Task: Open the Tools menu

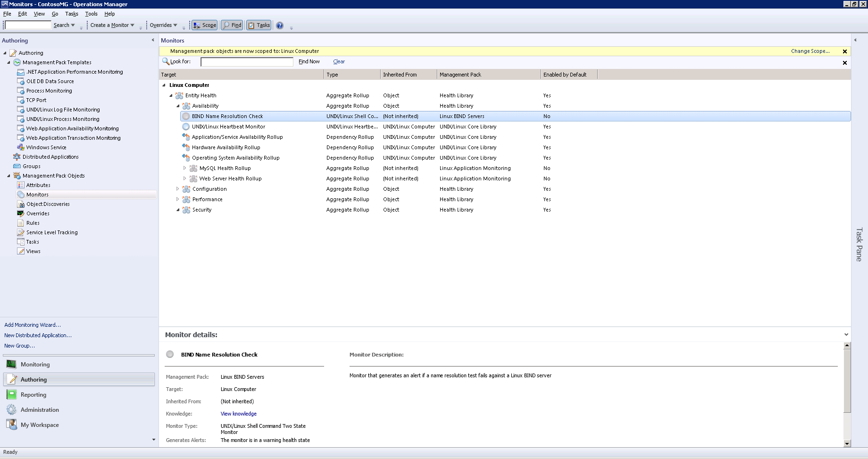Action: click(91, 14)
